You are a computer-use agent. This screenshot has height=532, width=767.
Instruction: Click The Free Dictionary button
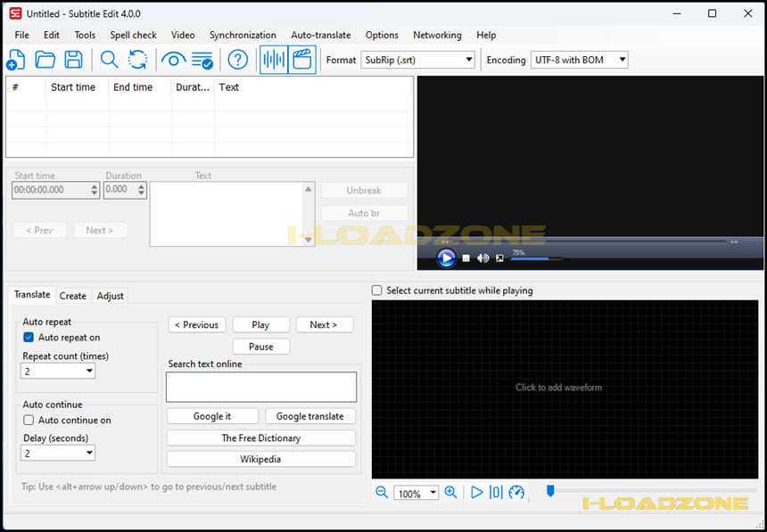click(261, 438)
